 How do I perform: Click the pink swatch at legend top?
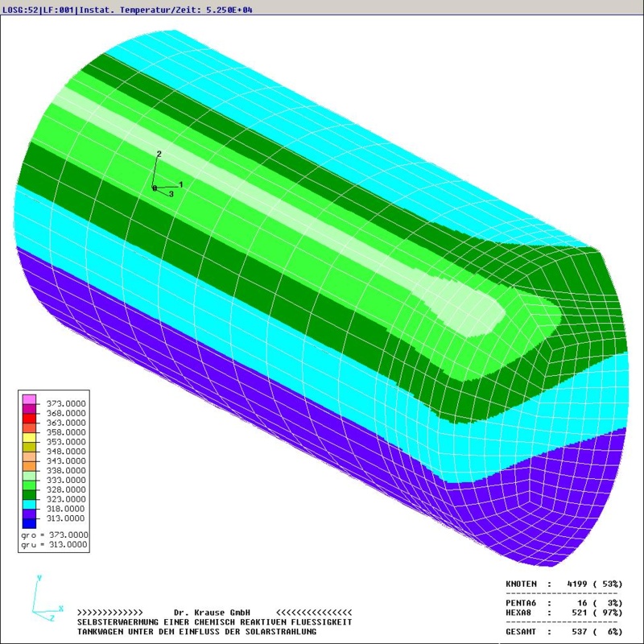coord(29,399)
